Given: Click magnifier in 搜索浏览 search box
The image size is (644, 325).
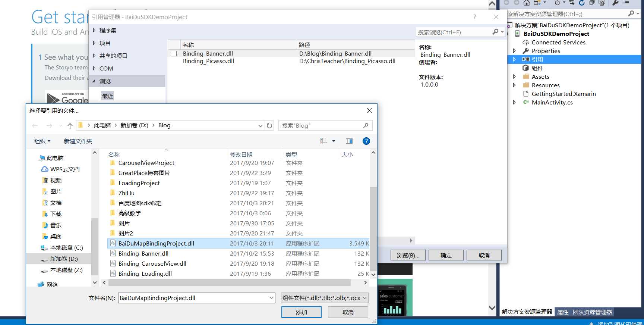Looking at the screenshot, I should [495, 32].
